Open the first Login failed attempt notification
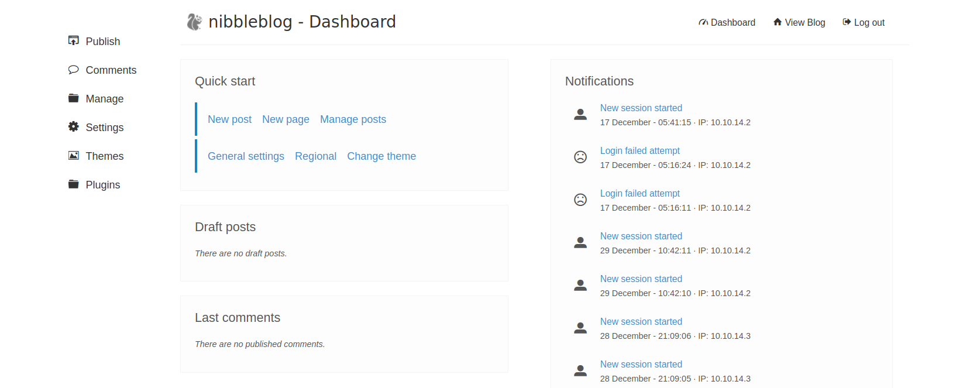 pos(639,151)
